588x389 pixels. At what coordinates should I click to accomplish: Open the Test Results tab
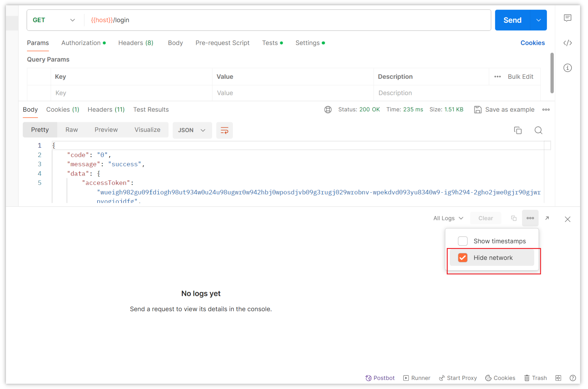click(151, 110)
